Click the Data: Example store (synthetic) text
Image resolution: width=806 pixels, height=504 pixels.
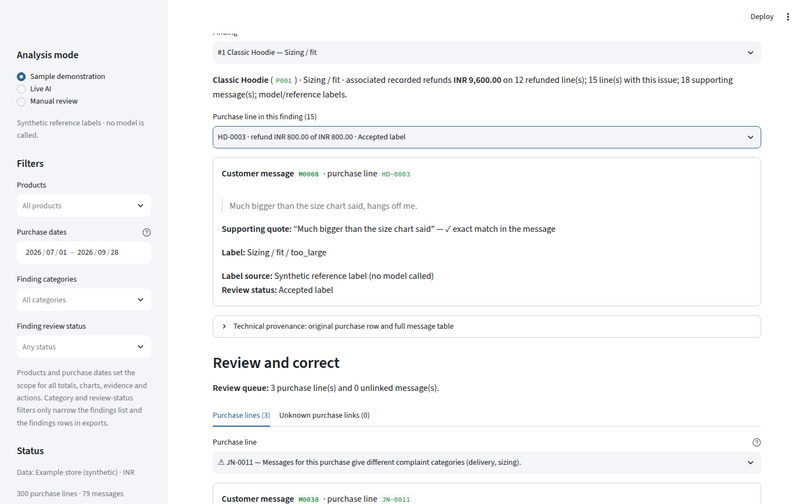click(x=76, y=472)
